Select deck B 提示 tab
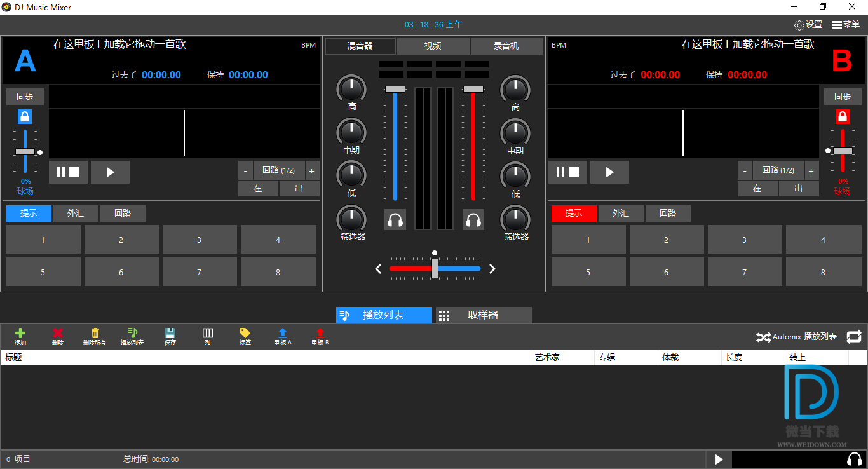Screen dimensions: 868x469 tap(574, 214)
